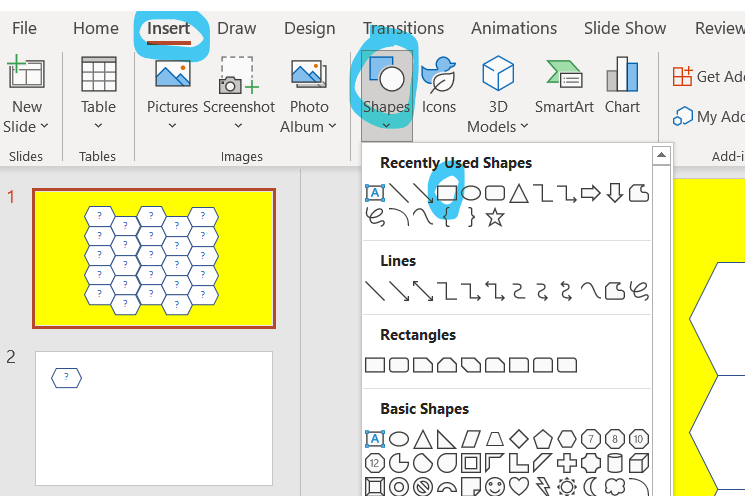Open the Pictures dropdown
This screenshot has height=496, width=745.
(x=172, y=127)
